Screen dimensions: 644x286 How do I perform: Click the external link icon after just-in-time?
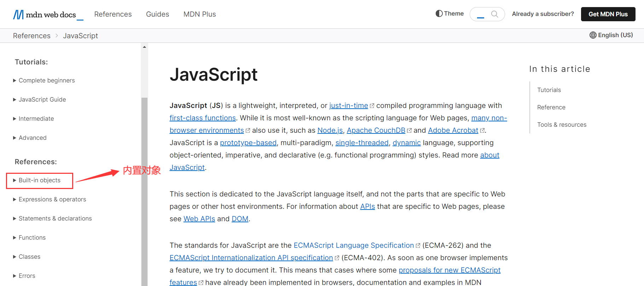click(372, 106)
